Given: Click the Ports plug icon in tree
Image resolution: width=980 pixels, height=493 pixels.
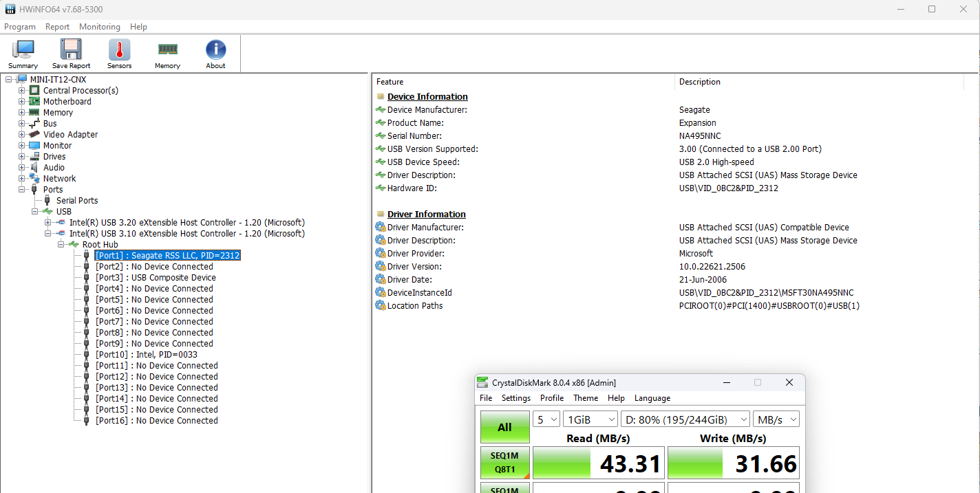Looking at the screenshot, I should 34,189.
